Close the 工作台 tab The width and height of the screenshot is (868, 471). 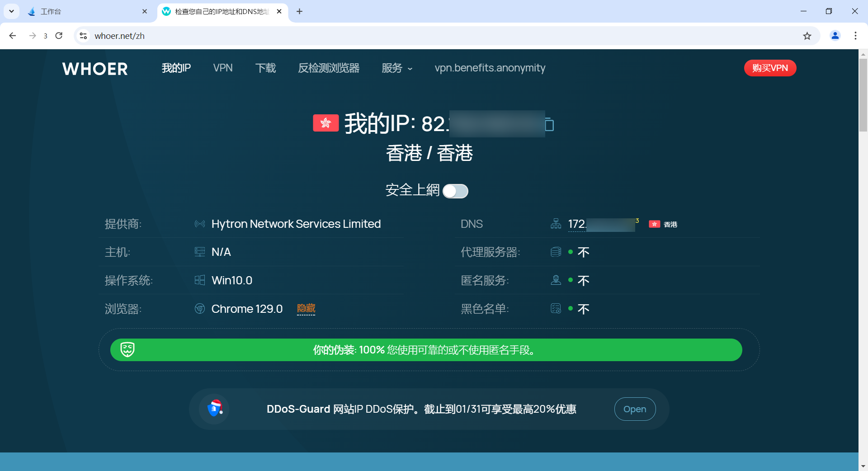(145, 11)
